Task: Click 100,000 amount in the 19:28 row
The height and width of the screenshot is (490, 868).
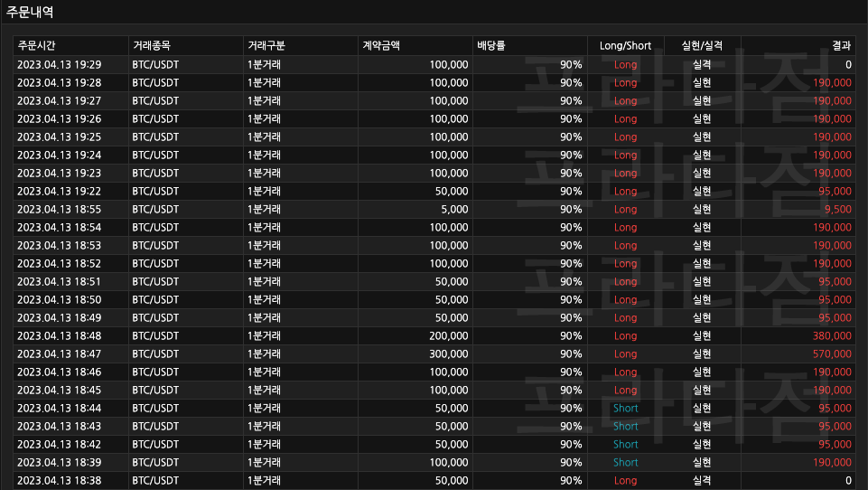Action: (449, 82)
